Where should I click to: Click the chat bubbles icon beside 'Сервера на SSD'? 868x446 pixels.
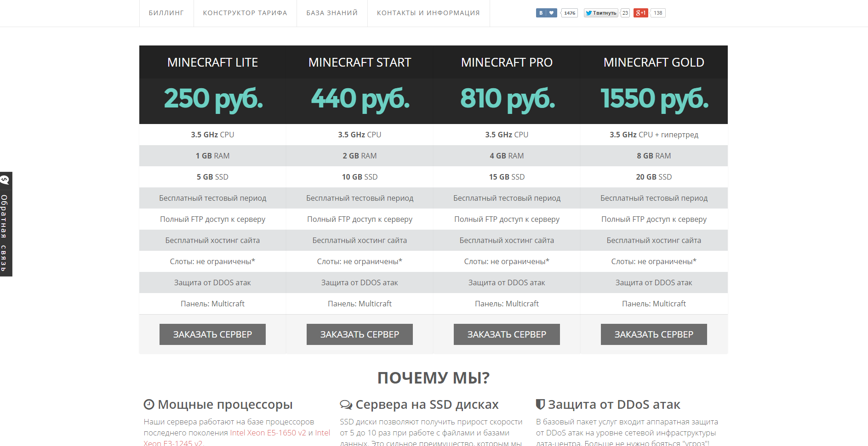346,404
